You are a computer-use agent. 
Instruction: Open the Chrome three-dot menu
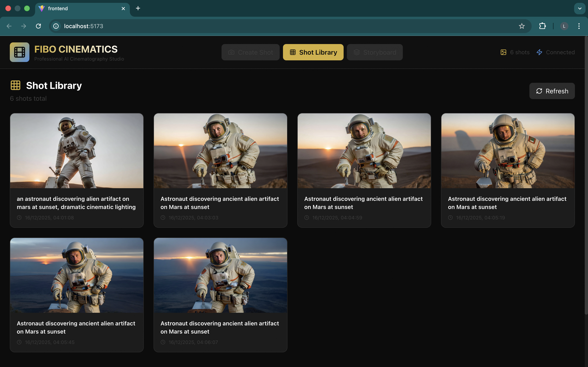point(579,26)
